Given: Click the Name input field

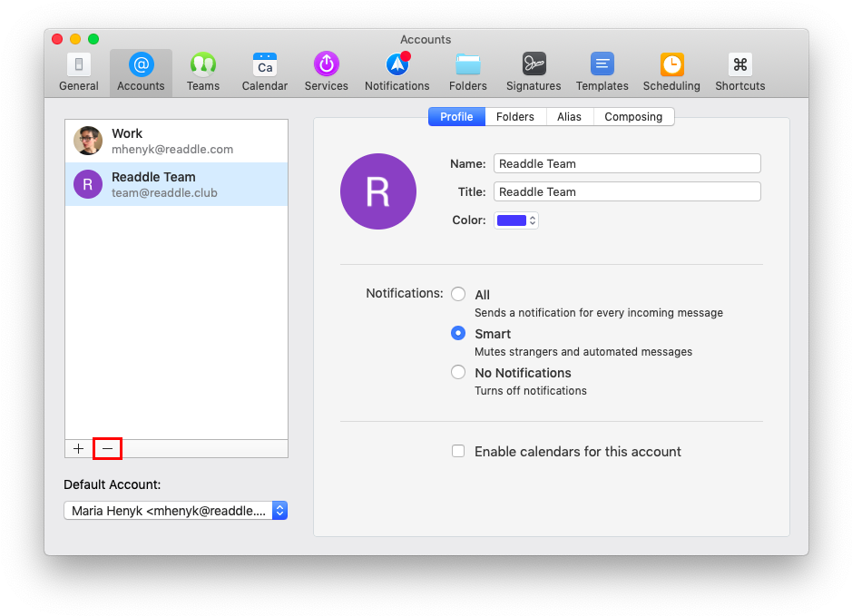Looking at the screenshot, I should pyautogui.click(x=627, y=163).
